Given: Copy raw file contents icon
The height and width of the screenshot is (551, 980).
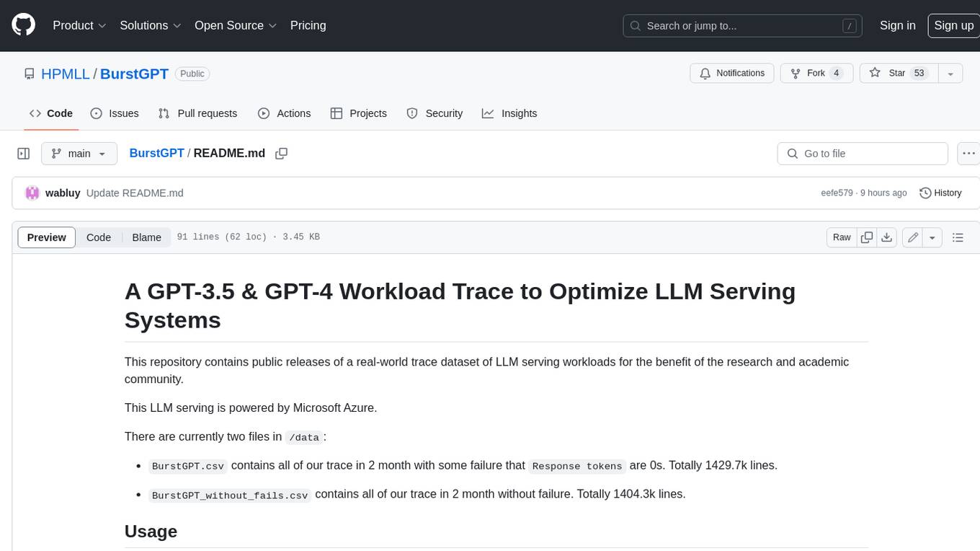Looking at the screenshot, I should [867, 237].
